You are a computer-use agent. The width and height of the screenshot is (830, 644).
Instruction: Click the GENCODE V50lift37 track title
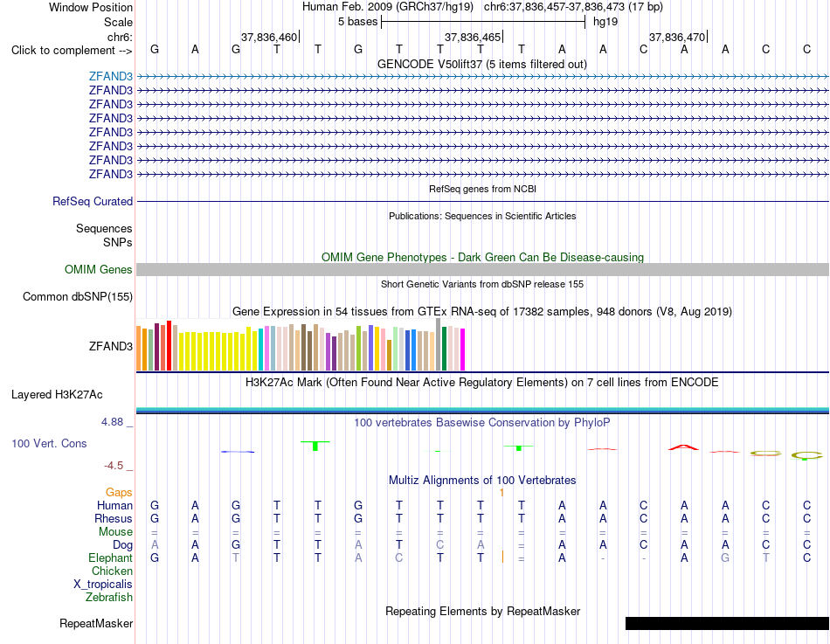point(482,64)
